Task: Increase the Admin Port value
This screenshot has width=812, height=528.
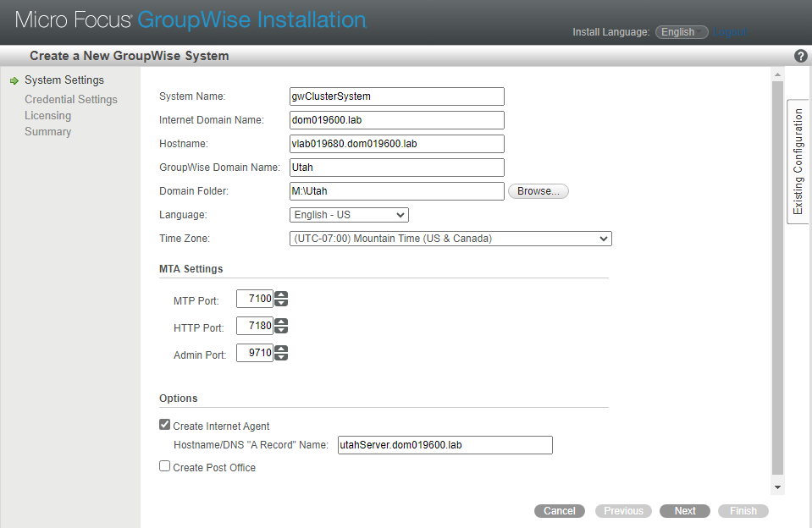Action: pyautogui.click(x=282, y=349)
